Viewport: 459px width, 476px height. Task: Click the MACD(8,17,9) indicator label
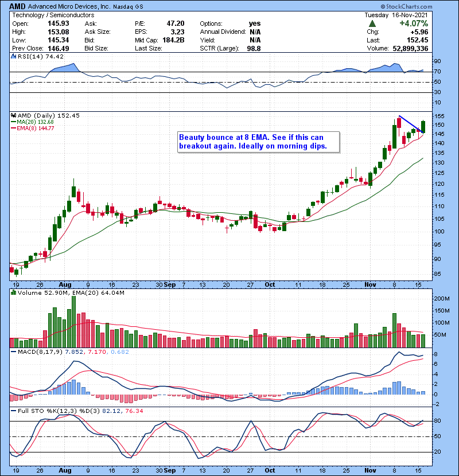pos(40,352)
